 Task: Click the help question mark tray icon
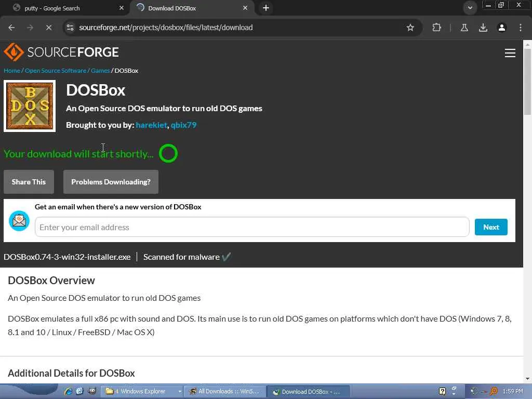click(x=442, y=391)
